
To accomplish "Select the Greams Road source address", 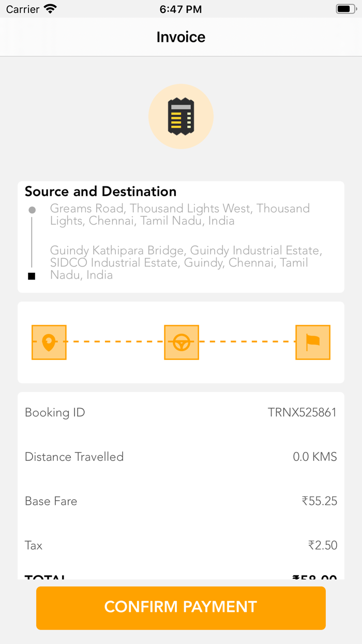I will (x=179, y=215).
